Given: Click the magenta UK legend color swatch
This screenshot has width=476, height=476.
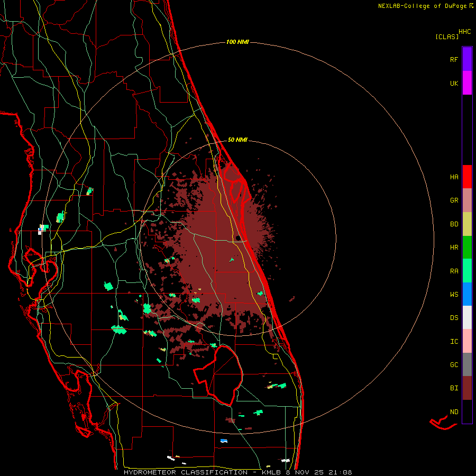Looking at the screenshot, I should (x=467, y=83).
